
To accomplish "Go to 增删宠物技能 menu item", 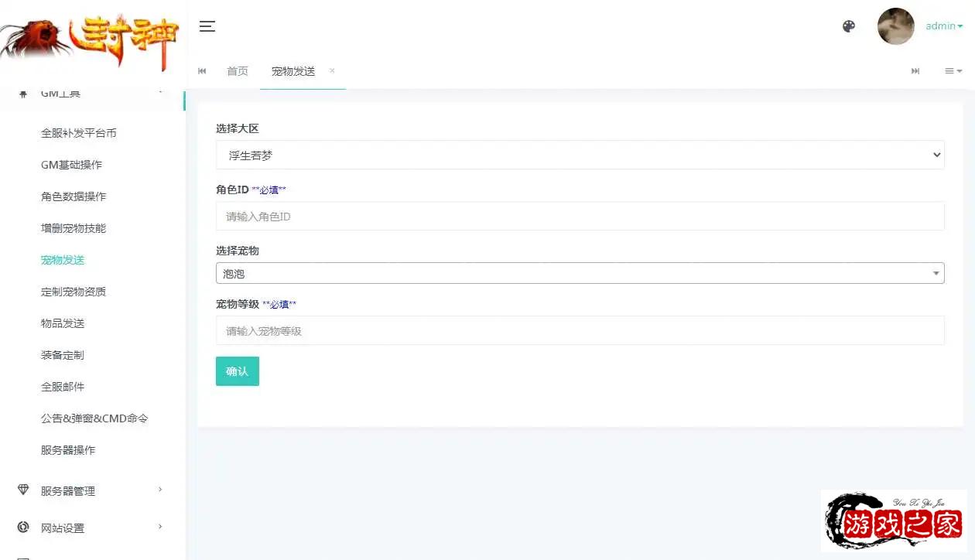I will coord(74,228).
